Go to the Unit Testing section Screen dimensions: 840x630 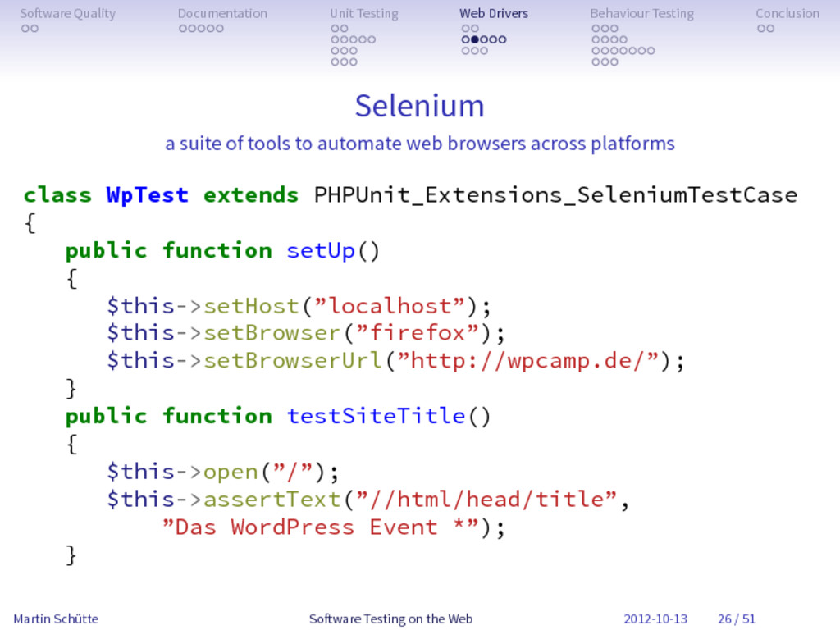tap(363, 13)
